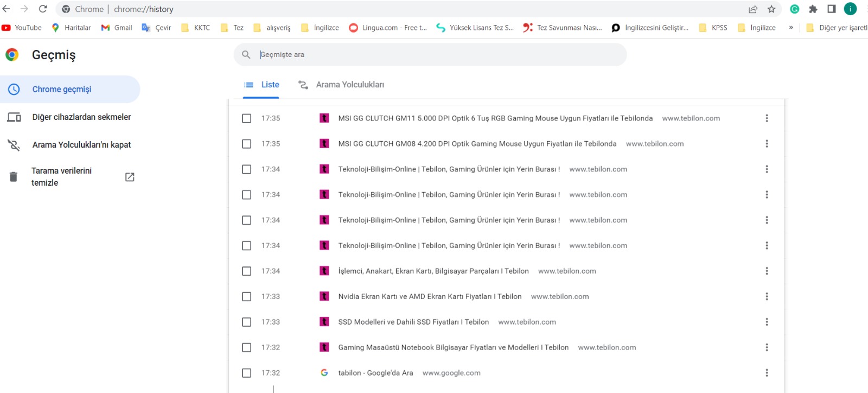Tick the checkbox for Nvidia Ekran Kartı entry
The width and height of the screenshot is (868, 393).
(247, 296)
